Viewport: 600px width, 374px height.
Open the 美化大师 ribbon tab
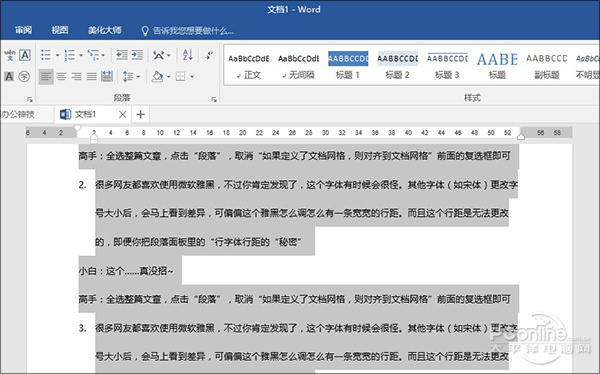point(104,30)
